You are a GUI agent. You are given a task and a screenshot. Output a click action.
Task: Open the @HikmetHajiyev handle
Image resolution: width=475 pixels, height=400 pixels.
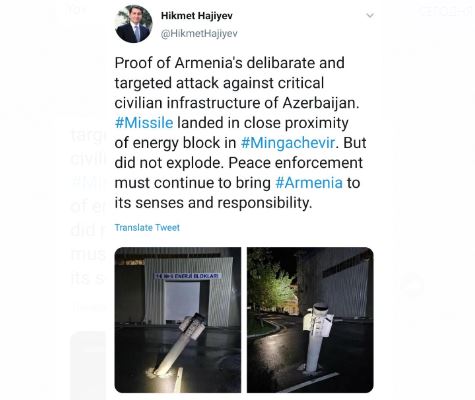[199, 34]
